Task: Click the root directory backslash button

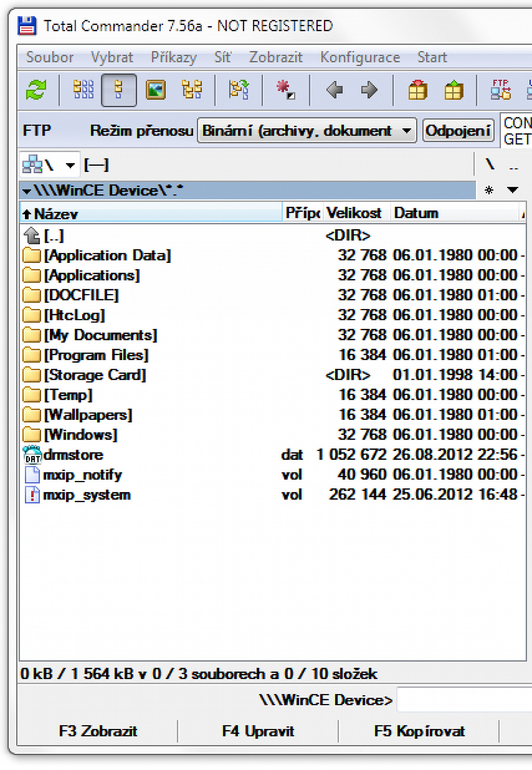Action: pyautogui.click(x=489, y=165)
